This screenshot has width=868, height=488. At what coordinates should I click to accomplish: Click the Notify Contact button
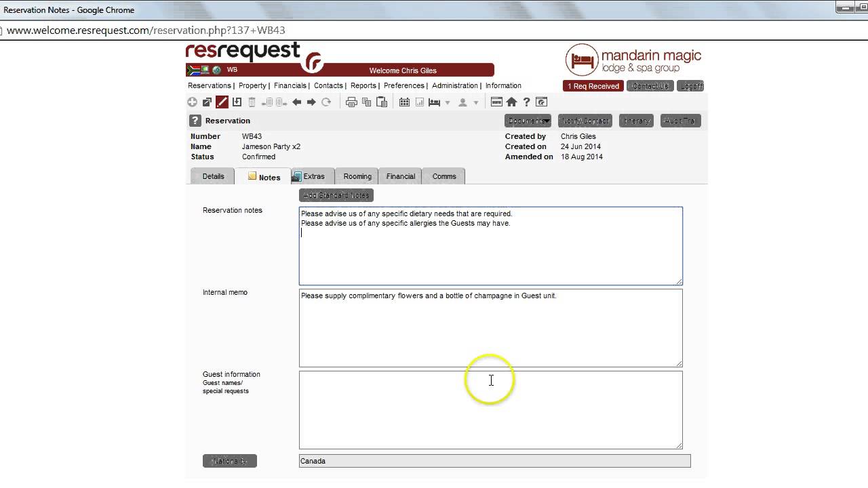tap(585, 121)
